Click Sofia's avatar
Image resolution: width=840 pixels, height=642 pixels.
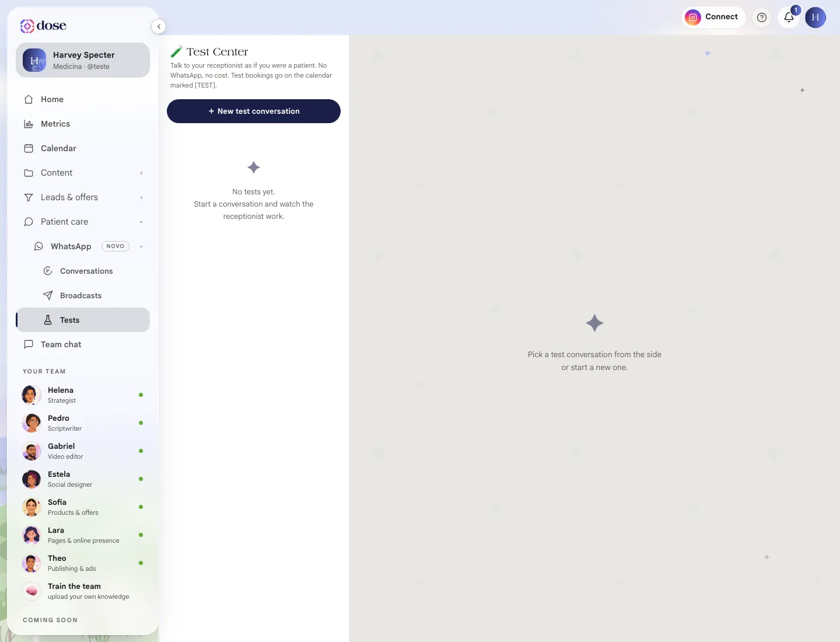pos(32,507)
